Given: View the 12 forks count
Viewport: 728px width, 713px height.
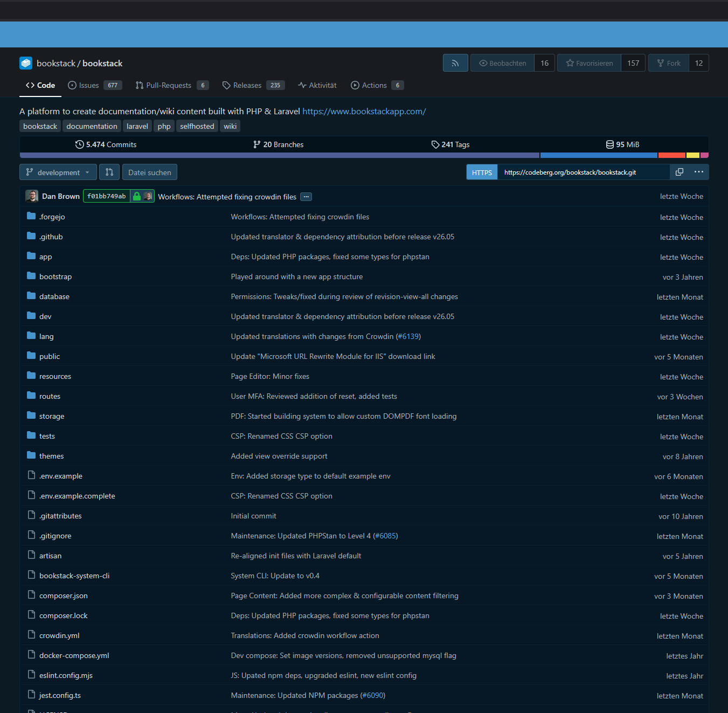Looking at the screenshot, I should pyautogui.click(x=699, y=63).
